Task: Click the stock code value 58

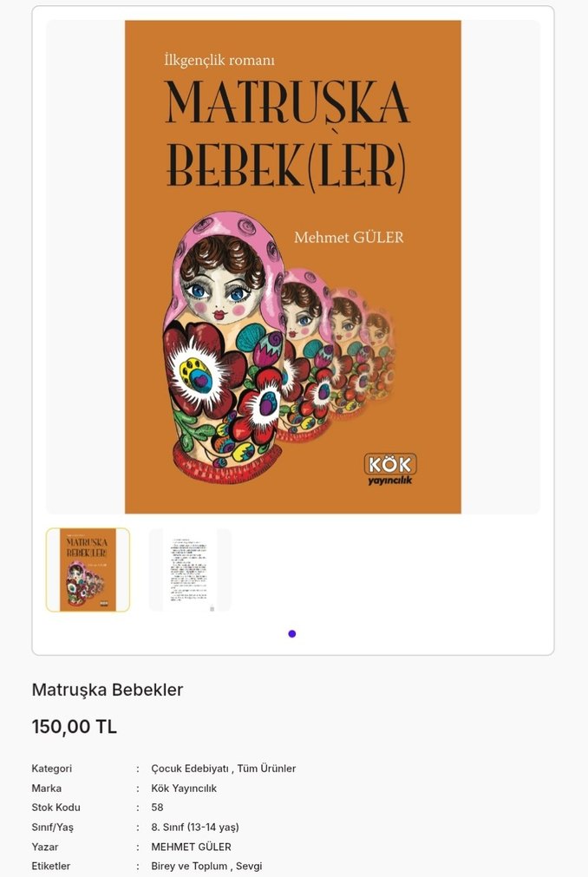Action: pyautogui.click(x=157, y=807)
